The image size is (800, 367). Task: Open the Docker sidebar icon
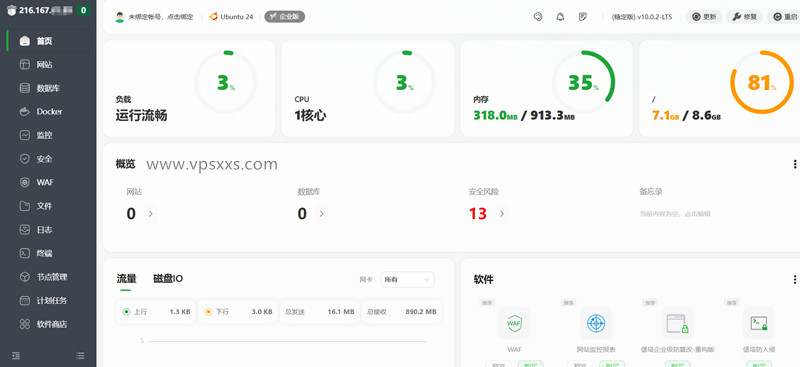pos(24,112)
